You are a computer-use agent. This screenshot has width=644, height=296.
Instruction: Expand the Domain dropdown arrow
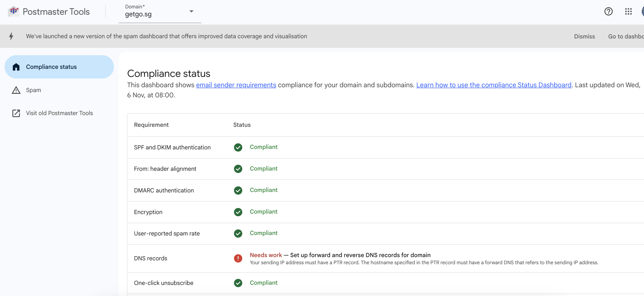(191, 11)
